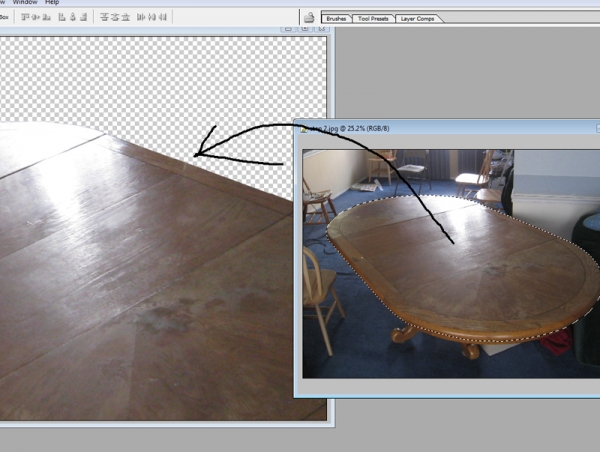This screenshot has width=600, height=452.
Task: Distribute right edges of layers
Action: 162,17
